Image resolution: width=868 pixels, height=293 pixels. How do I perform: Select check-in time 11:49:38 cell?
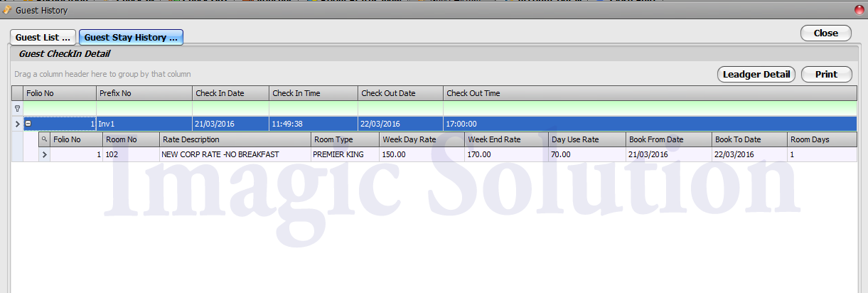point(314,124)
